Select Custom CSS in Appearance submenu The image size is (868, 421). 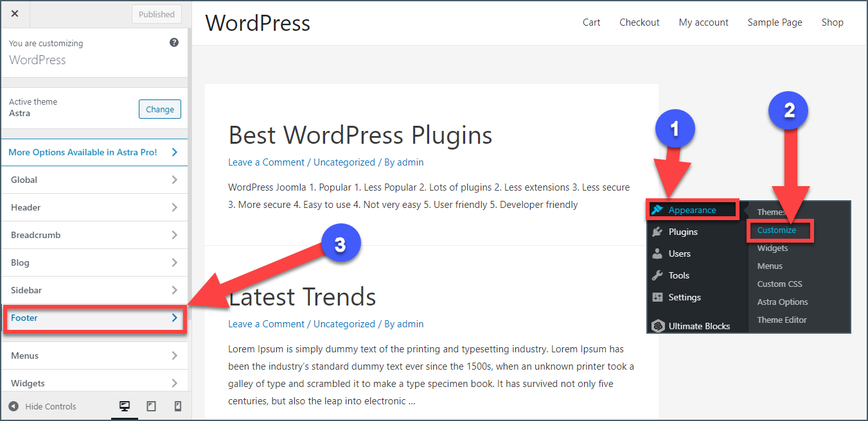[x=780, y=284]
